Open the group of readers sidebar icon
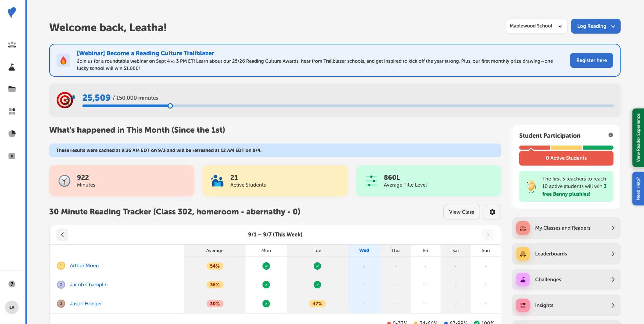The image size is (644, 324). click(x=12, y=44)
